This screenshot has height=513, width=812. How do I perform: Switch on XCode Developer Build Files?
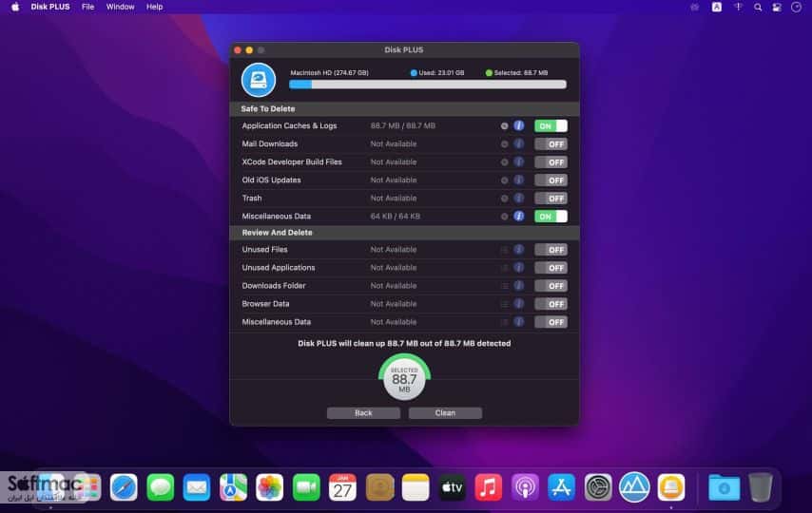coord(551,162)
